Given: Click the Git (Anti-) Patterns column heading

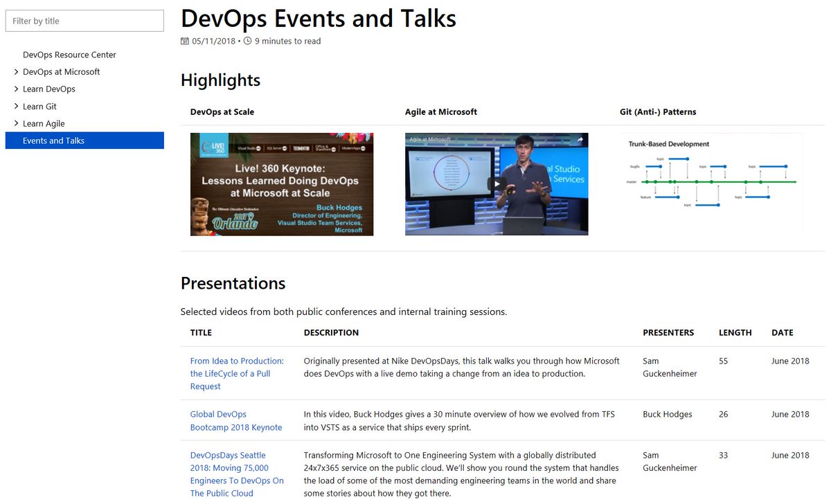Looking at the screenshot, I should tap(658, 111).
